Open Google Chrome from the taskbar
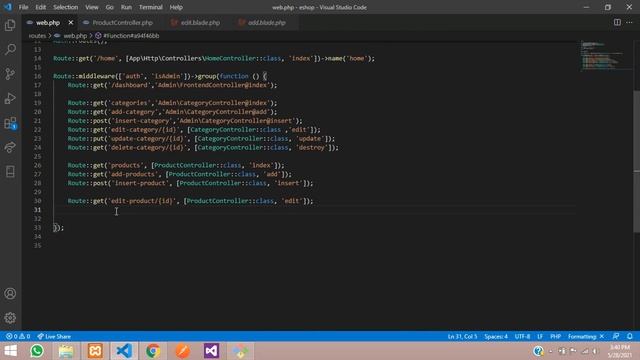The width and height of the screenshot is (640, 360). 153,351
